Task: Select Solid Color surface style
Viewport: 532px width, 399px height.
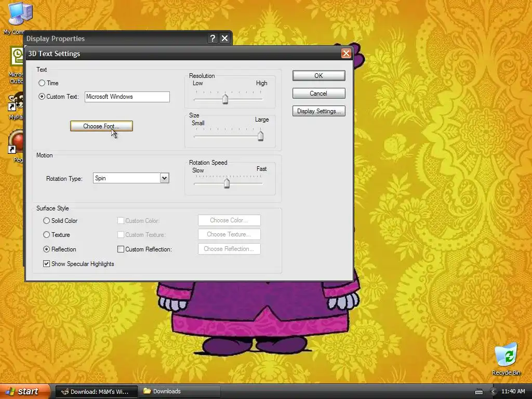Action: click(x=46, y=220)
